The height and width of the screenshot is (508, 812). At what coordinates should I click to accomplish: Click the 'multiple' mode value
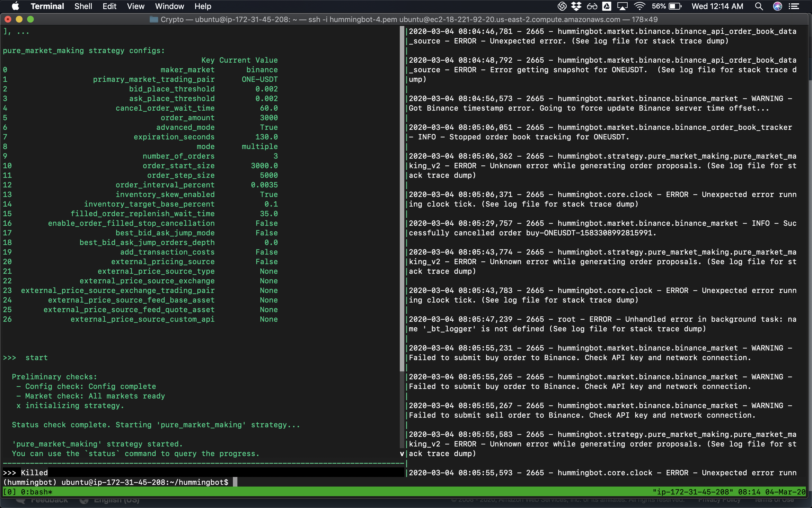coord(260,146)
